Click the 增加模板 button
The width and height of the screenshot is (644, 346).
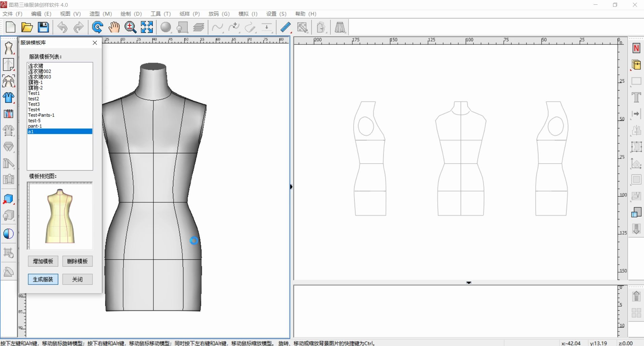[x=43, y=261]
